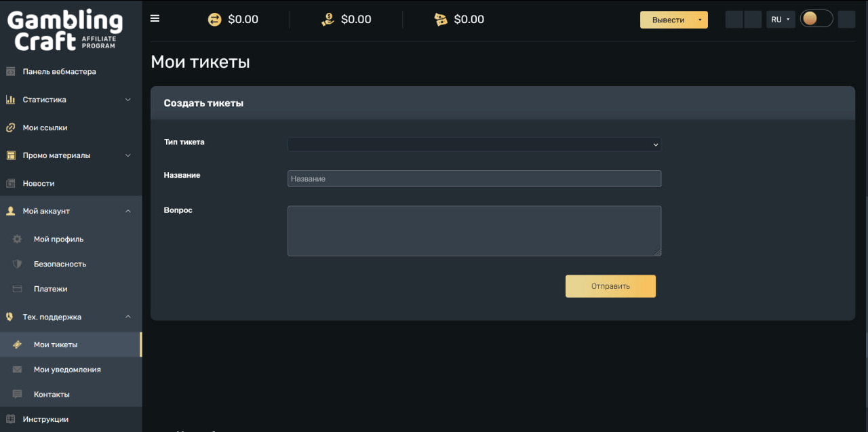Open the RU language selector
868x432 pixels.
point(780,20)
